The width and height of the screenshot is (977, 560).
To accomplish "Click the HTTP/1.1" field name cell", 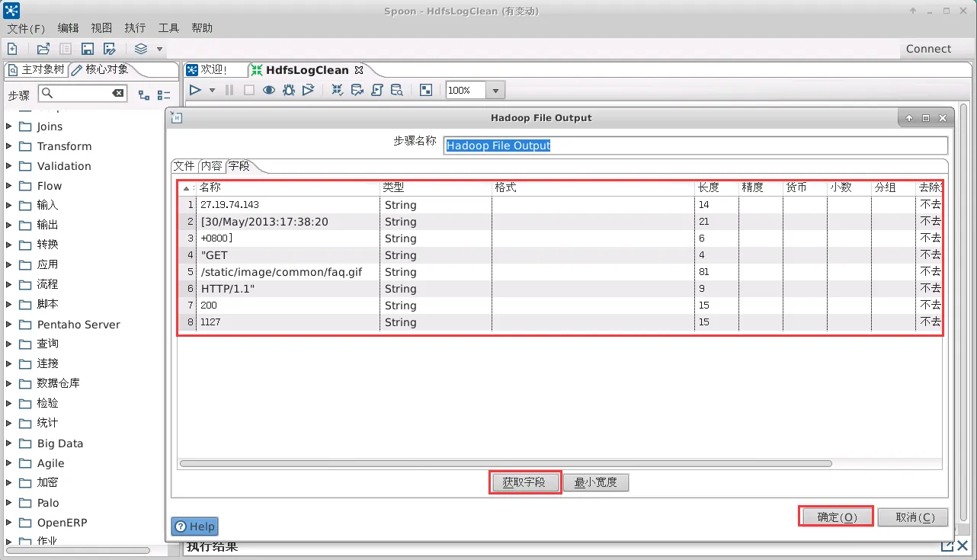I will click(288, 289).
